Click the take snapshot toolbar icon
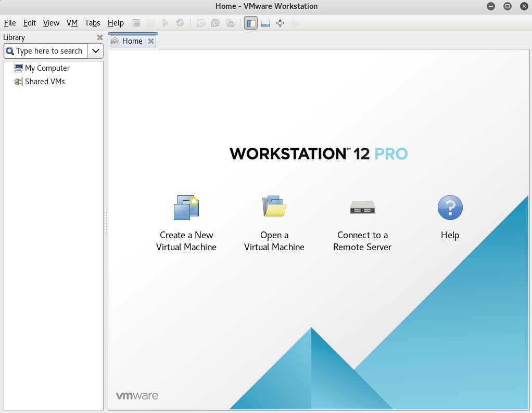 pyautogui.click(x=201, y=23)
